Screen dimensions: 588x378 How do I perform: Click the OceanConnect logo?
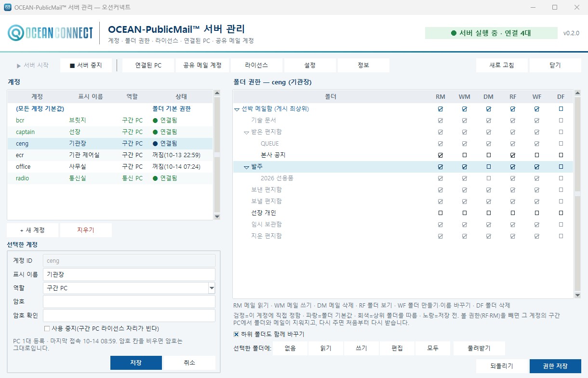pyautogui.click(x=50, y=33)
